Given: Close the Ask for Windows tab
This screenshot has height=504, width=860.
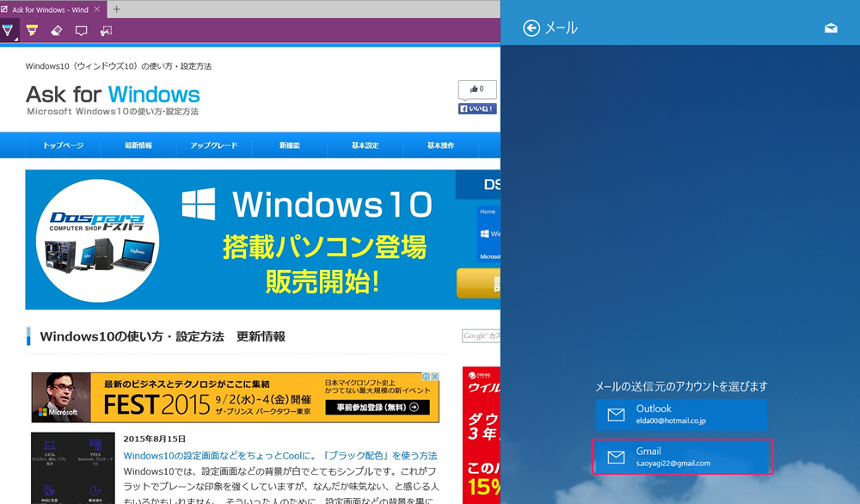Looking at the screenshot, I should 97,9.
